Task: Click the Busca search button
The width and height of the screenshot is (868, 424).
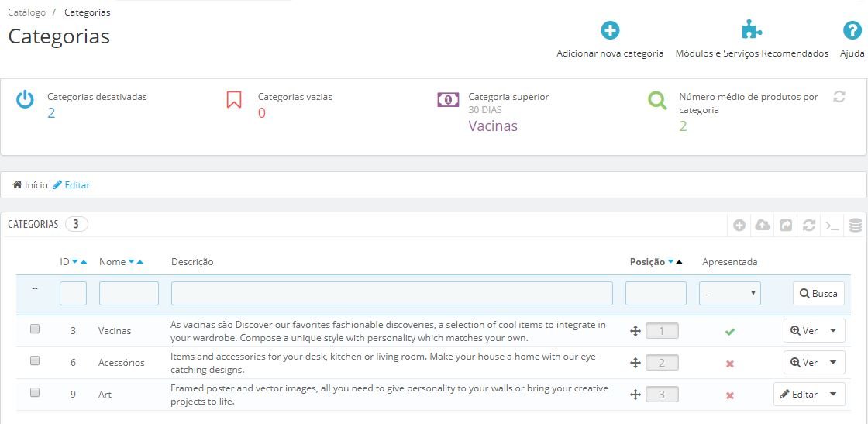Action: coord(818,294)
